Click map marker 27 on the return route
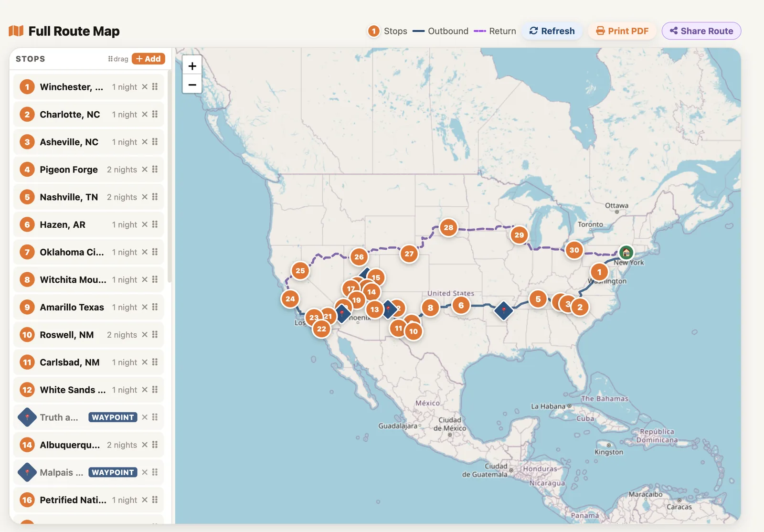Image resolution: width=764 pixels, height=532 pixels. [409, 254]
